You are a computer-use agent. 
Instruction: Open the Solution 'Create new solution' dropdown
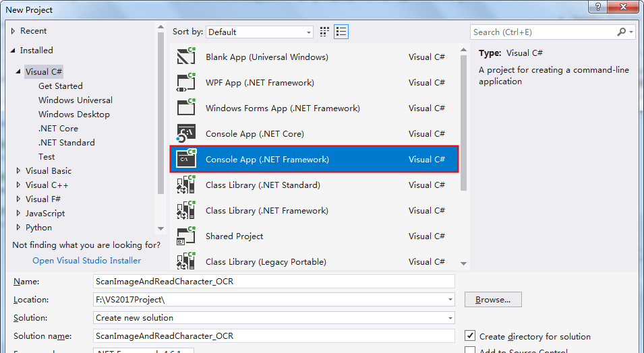[450, 318]
